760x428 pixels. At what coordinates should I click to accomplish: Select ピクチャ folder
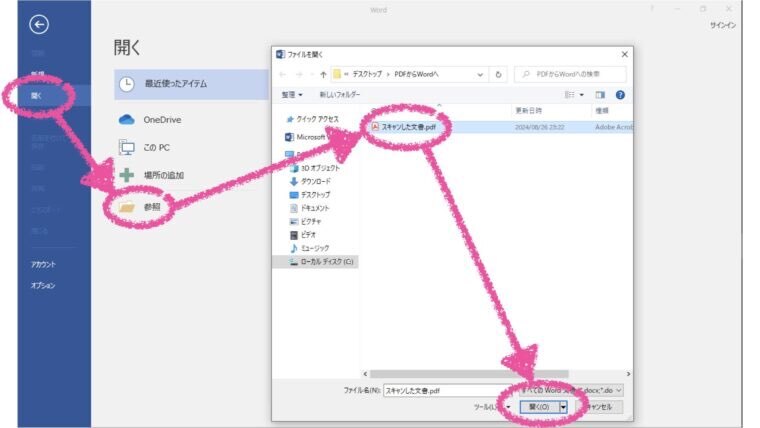click(x=311, y=222)
